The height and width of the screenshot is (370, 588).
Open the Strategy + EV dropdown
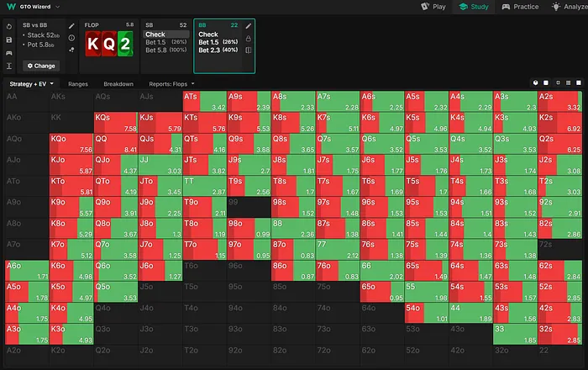pos(32,84)
